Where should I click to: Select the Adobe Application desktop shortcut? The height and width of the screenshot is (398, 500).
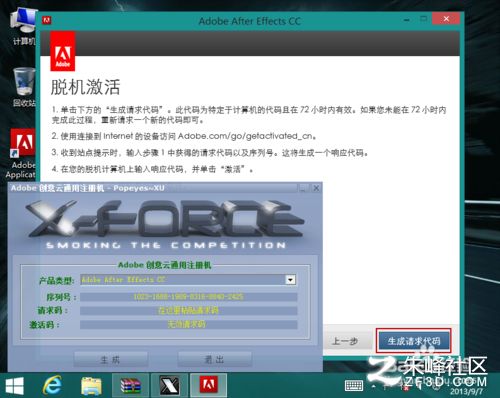pyautogui.click(x=21, y=154)
